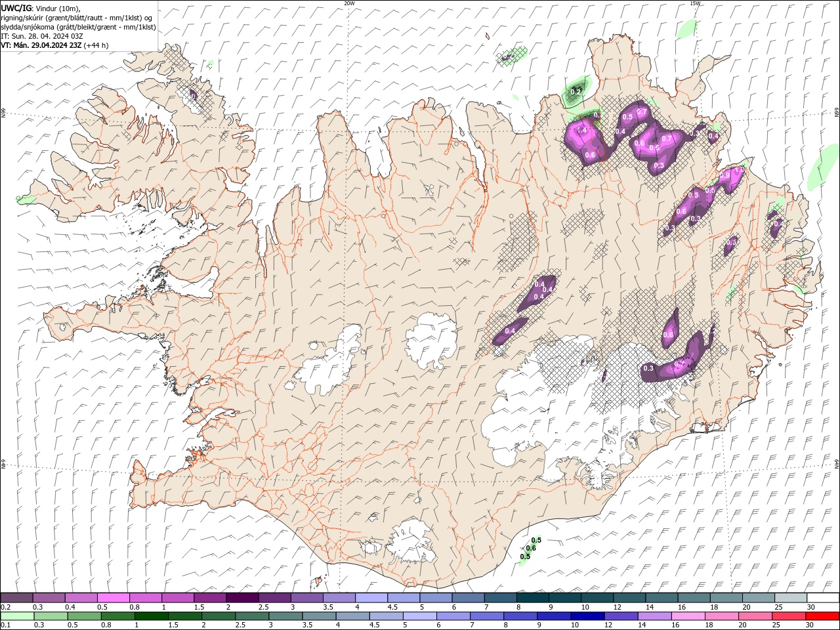Select the light pink 16 swatch in lower legend
The height and width of the screenshot is (630, 840).
coord(688,616)
